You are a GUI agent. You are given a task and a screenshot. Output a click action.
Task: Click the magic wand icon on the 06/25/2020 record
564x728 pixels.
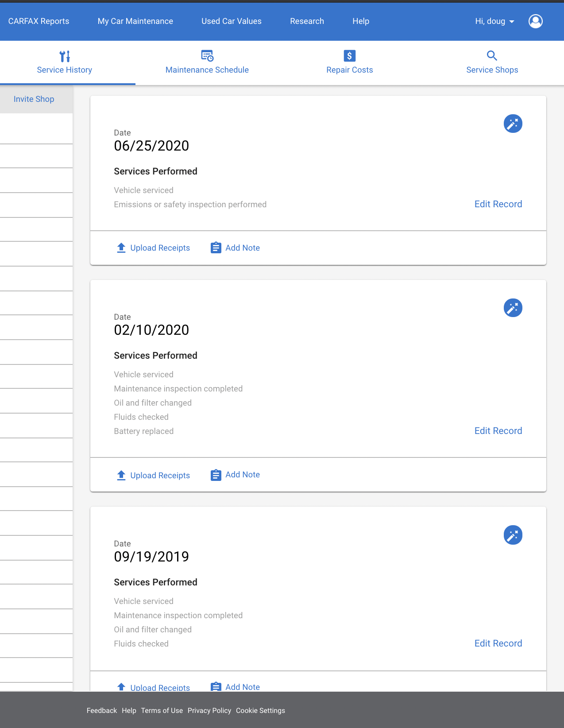click(x=513, y=124)
